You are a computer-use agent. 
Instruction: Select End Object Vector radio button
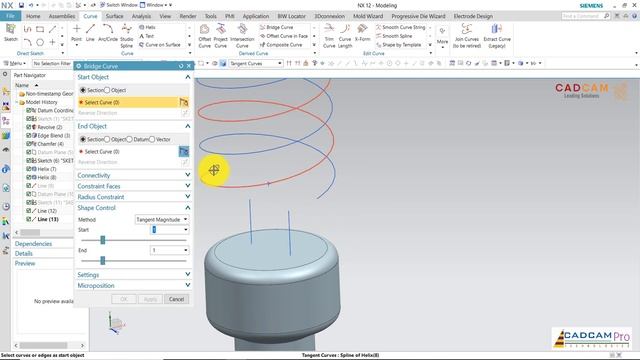[x=152, y=139]
